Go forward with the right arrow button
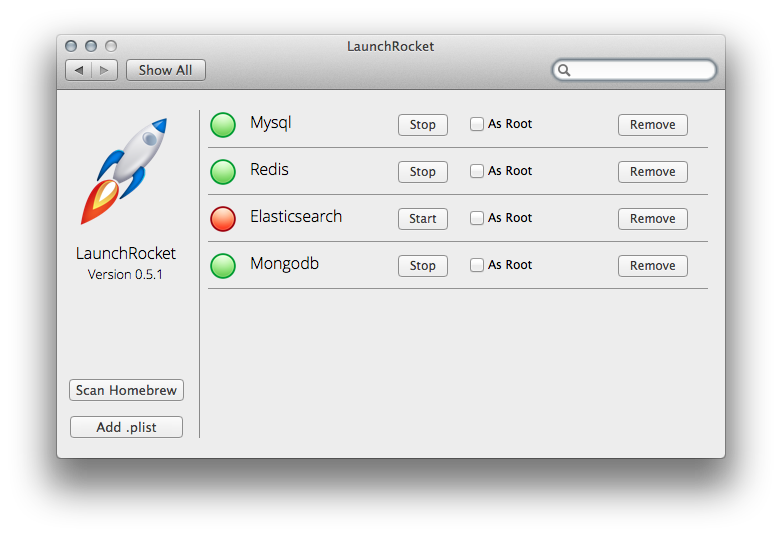The height and width of the screenshot is (537, 782). tap(105, 70)
